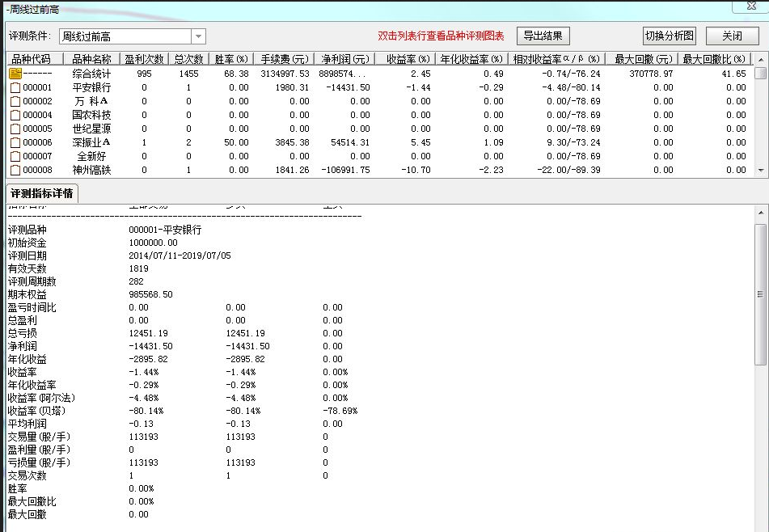Viewport: 769px width, 532px height.
Task: Sort by 净利润(元) column header
Action: pos(344,59)
